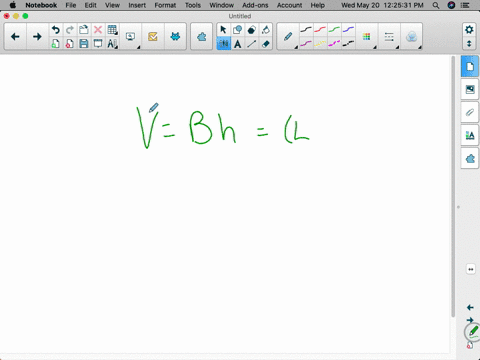This screenshot has width=480, height=360.
Task: Pick the green pen line style
Action: click(x=334, y=30)
